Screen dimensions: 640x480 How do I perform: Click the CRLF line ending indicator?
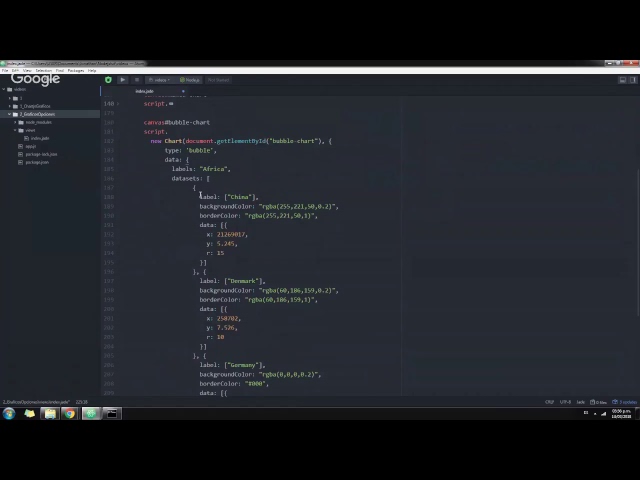point(549,402)
